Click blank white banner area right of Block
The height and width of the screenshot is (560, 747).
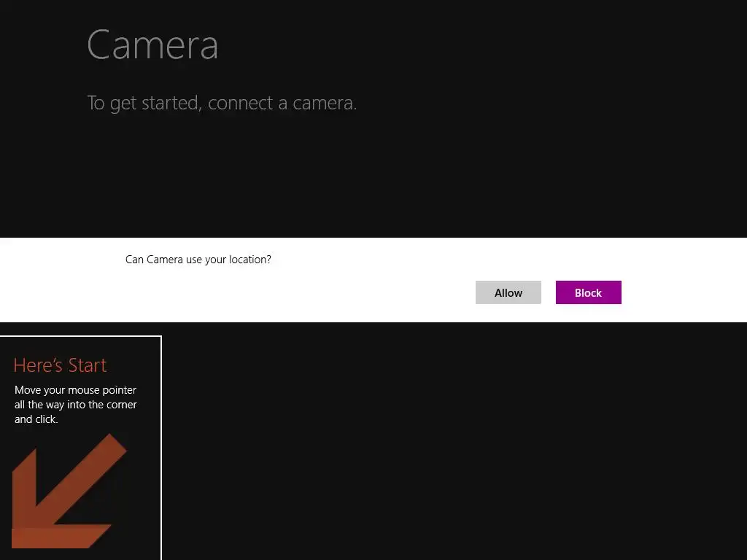686,292
